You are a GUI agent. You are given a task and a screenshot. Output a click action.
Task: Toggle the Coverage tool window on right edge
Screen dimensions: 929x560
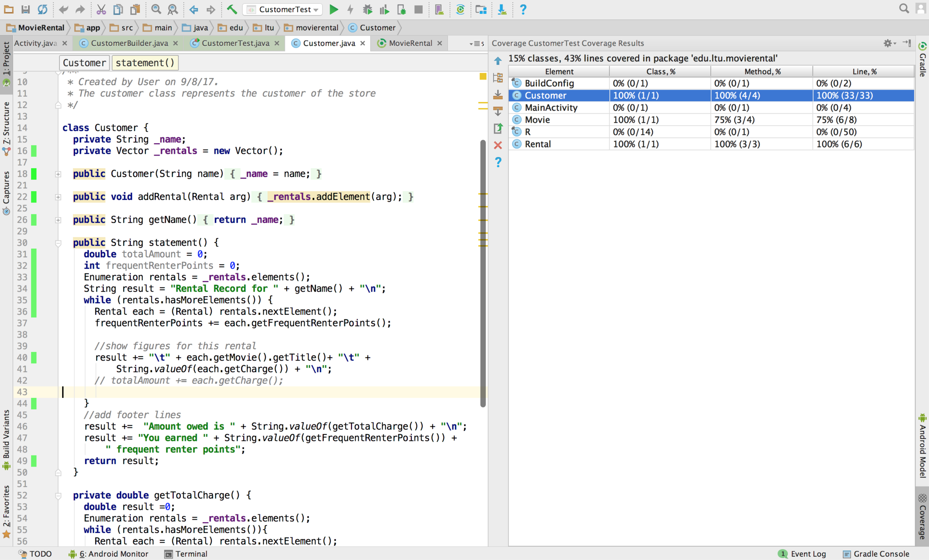point(922,516)
